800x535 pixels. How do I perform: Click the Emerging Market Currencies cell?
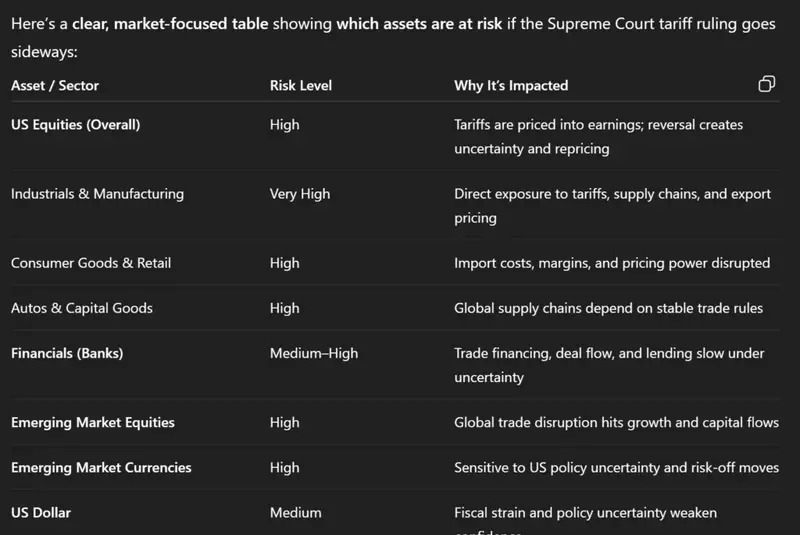click(101, 467)
